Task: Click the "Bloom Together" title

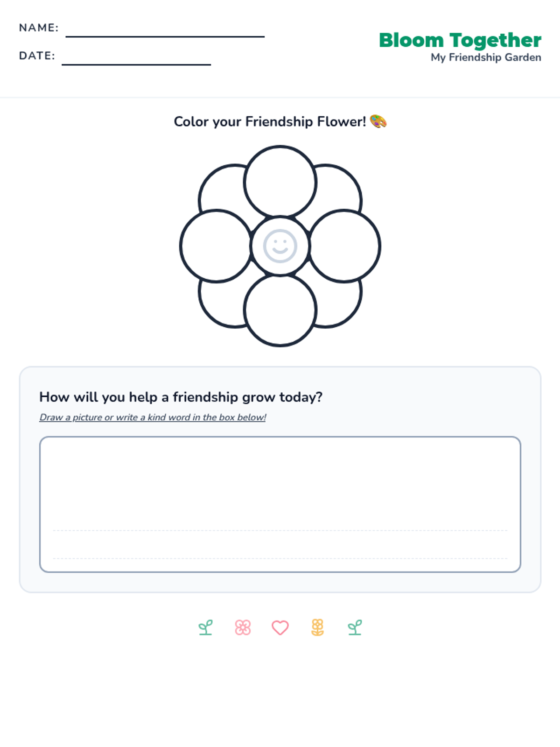Action: click(x=460, y=40)
